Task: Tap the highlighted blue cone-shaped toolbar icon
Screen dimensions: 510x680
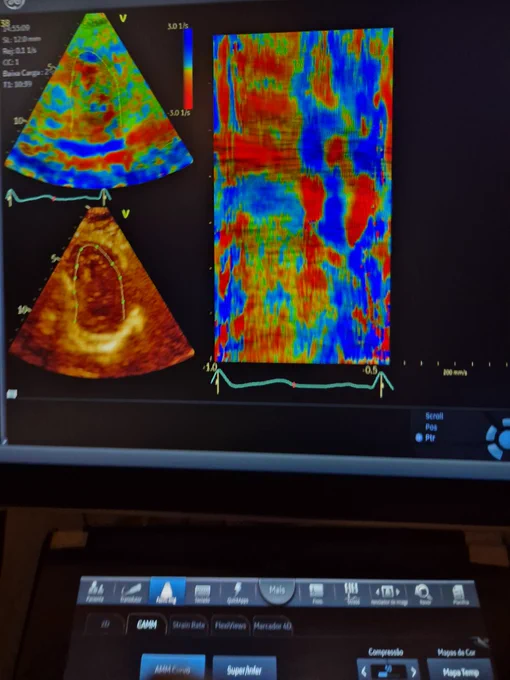Action: pos(167,591)
